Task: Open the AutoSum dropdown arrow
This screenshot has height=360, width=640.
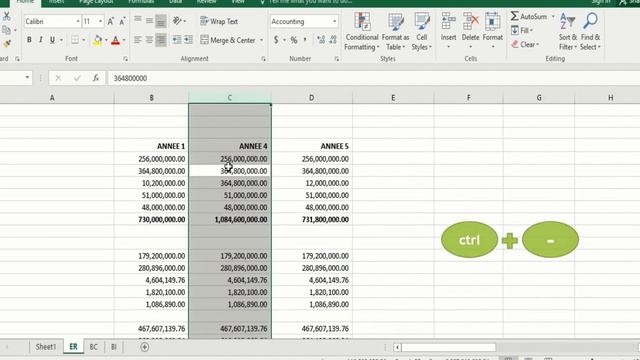Action: click(x=553, y=17)
